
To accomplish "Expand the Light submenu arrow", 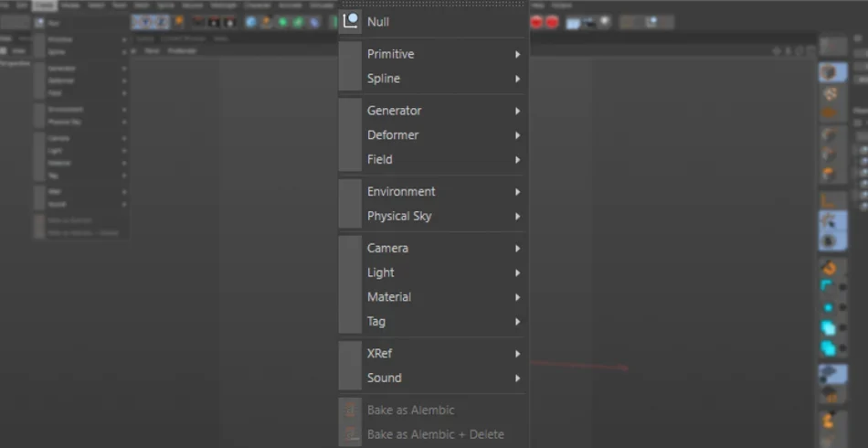I will [517, 272].
